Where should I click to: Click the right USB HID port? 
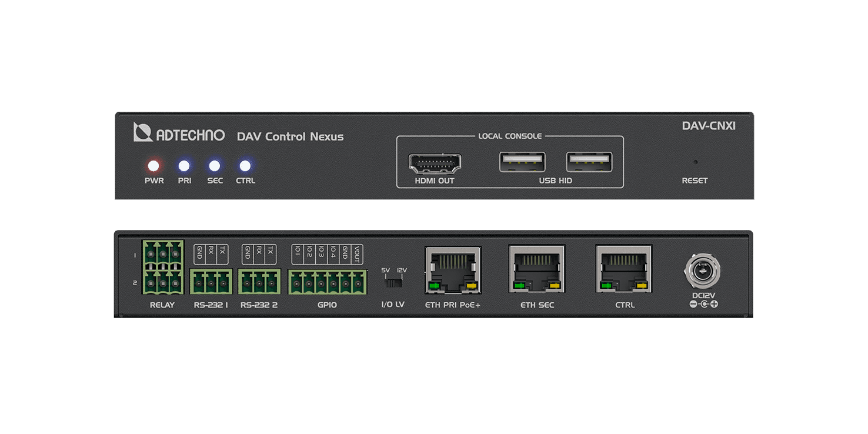[589, 162]
